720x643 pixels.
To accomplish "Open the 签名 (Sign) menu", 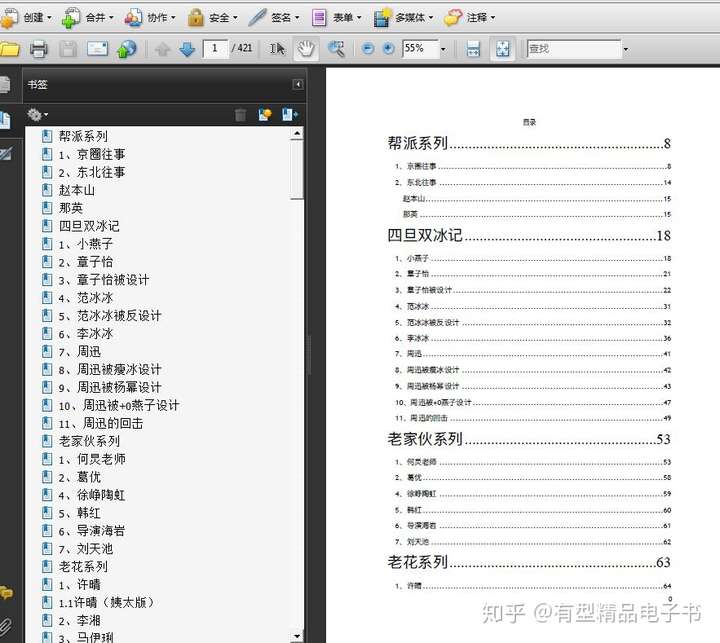I will [x=274, y=17].
